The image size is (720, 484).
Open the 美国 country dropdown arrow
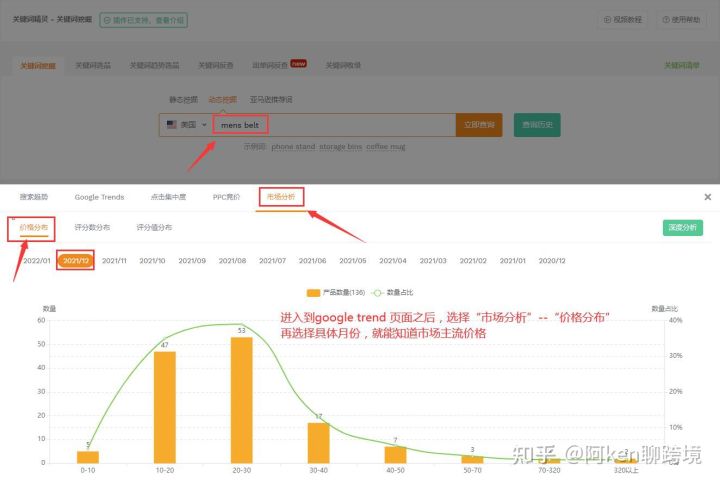204,124
